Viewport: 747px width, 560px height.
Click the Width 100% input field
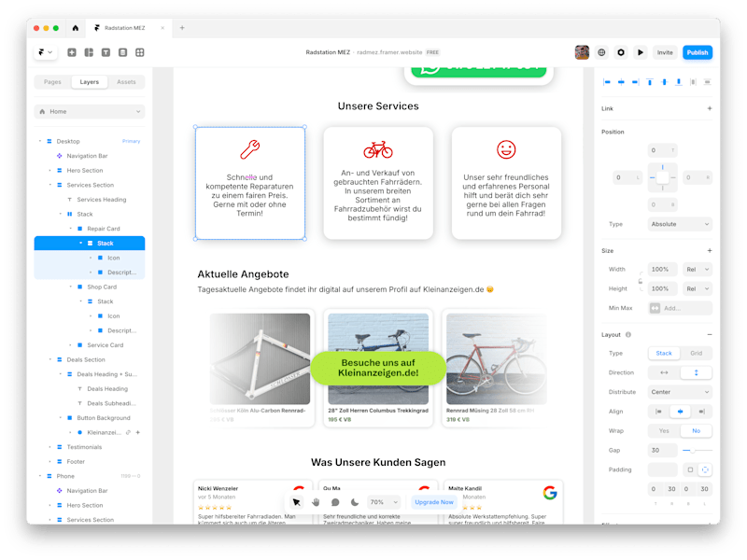coord(662,270)
